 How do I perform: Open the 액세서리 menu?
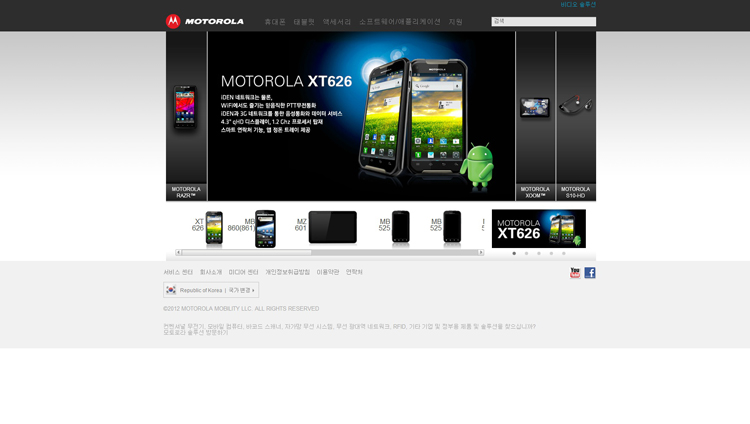tap(337, 22)
